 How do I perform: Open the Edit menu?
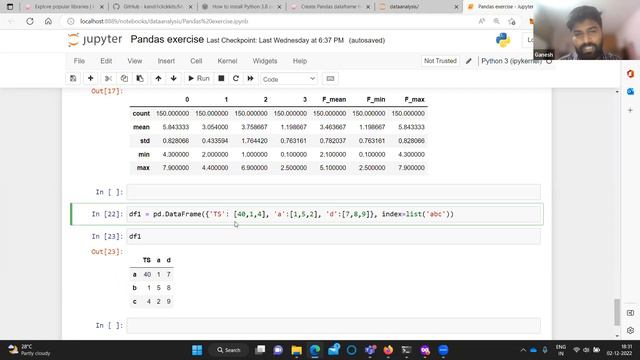pyautogui.click(x=106, y=61)
